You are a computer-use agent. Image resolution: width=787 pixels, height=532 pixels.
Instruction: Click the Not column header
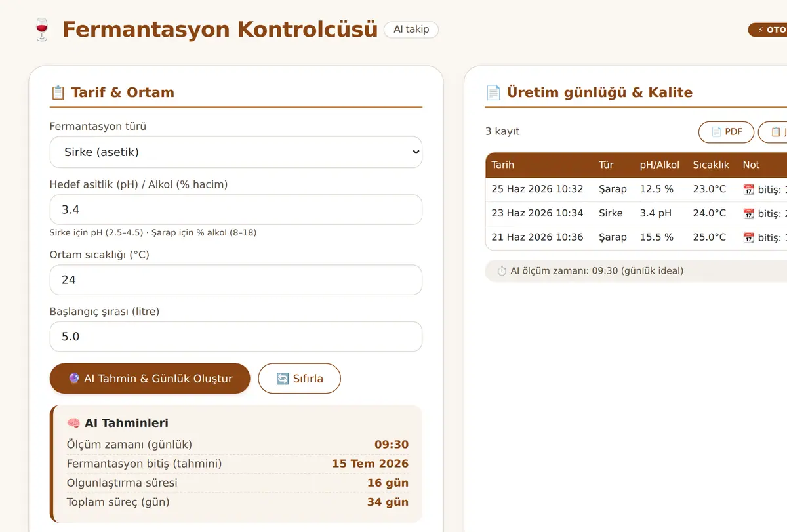click(751, 165)
